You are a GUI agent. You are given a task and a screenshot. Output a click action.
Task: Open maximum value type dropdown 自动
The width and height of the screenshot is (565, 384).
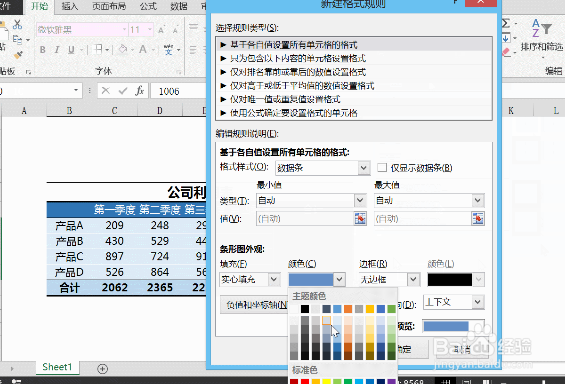[x=429, y=200]
